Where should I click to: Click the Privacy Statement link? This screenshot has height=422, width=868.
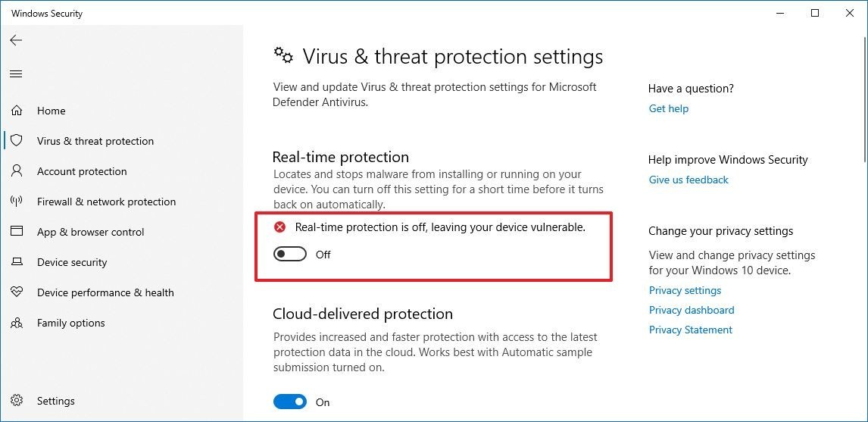pos(690,330)
